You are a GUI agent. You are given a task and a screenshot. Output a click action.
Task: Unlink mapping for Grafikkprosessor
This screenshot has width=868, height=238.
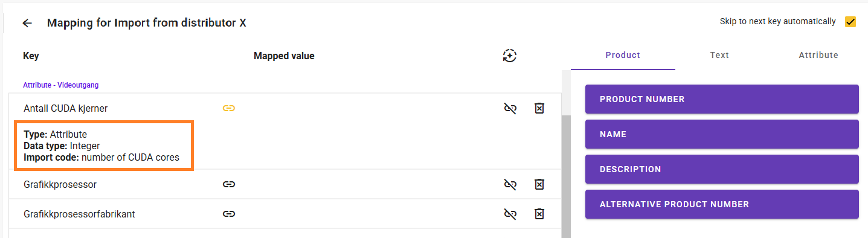tap(510, 184)
